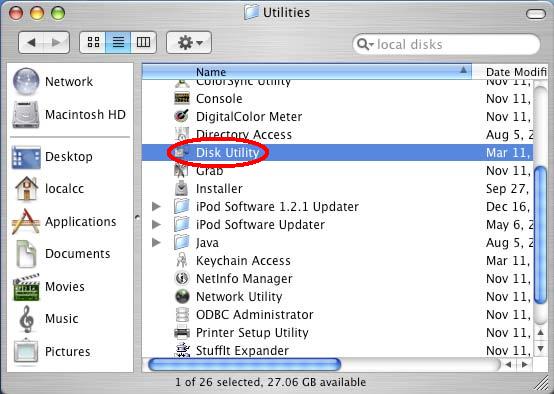Click the Dec 16 date cell

(508, 207)
